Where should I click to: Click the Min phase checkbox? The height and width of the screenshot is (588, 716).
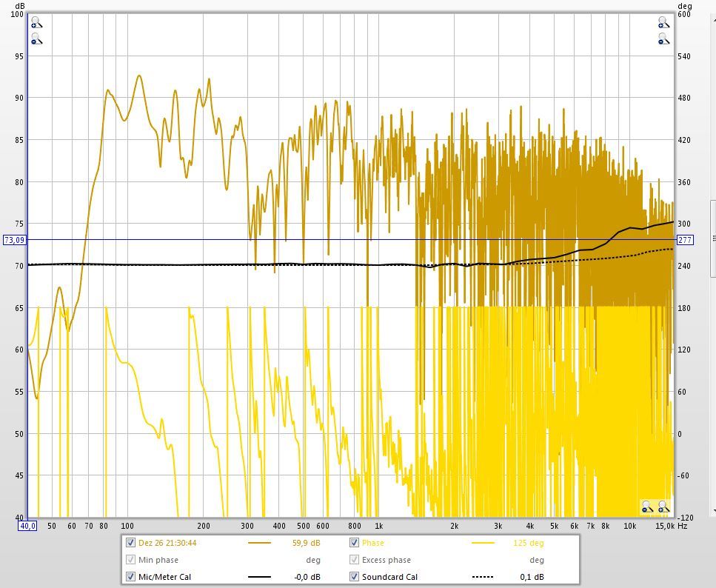[x=131, y=560]
